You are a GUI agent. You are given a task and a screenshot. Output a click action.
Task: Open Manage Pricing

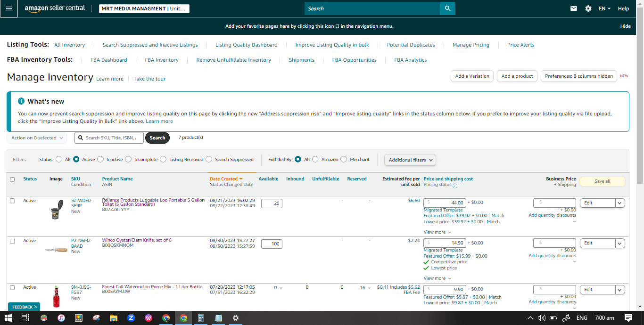coord(471,45)
